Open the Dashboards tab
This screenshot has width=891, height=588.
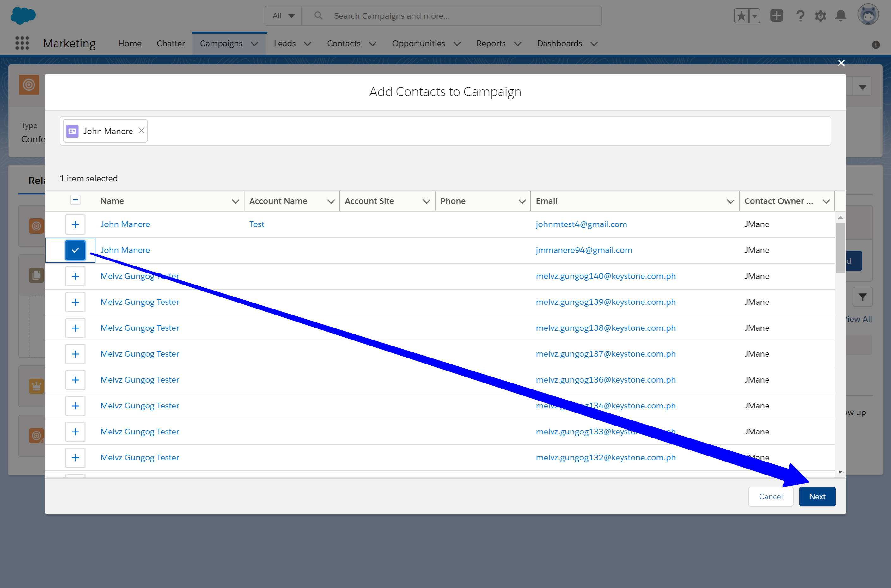(559, 44)
